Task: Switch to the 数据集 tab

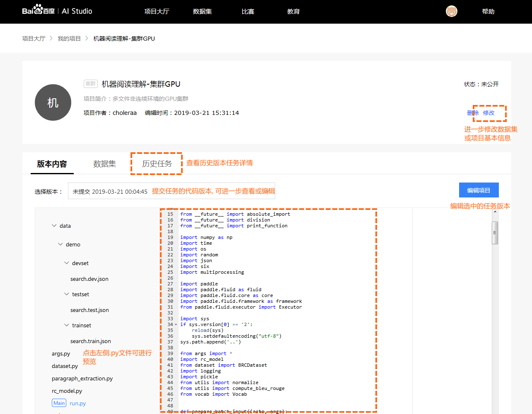Action: 104,164
